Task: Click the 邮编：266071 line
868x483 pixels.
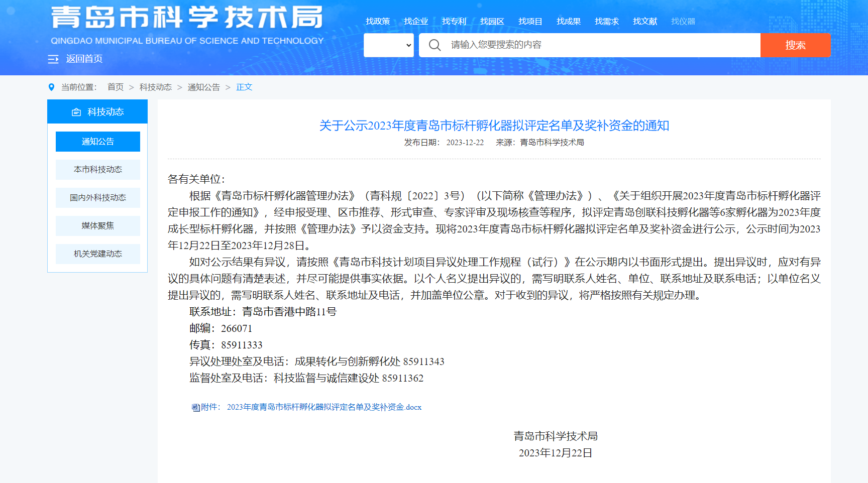Action: point(221,328)
